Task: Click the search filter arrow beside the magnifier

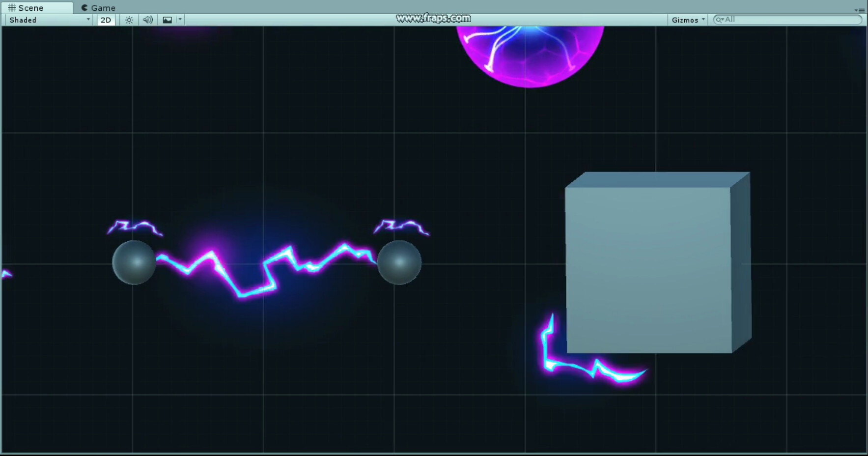Action: click(722, 20)
